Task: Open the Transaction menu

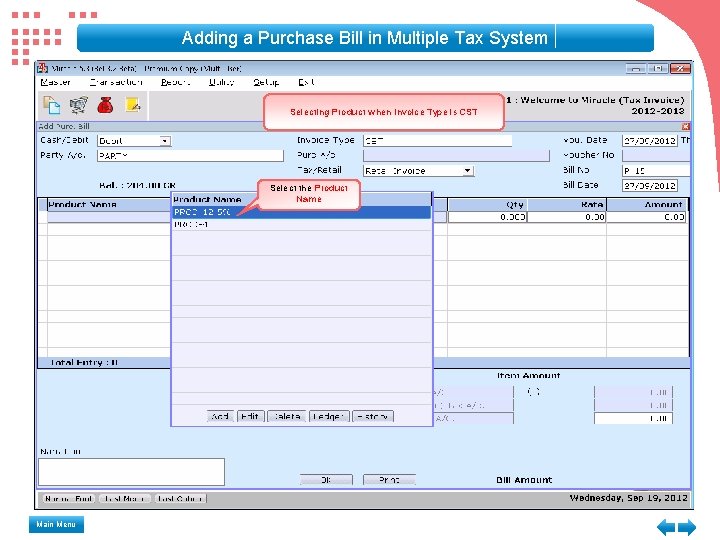Action: pos(116,82)
